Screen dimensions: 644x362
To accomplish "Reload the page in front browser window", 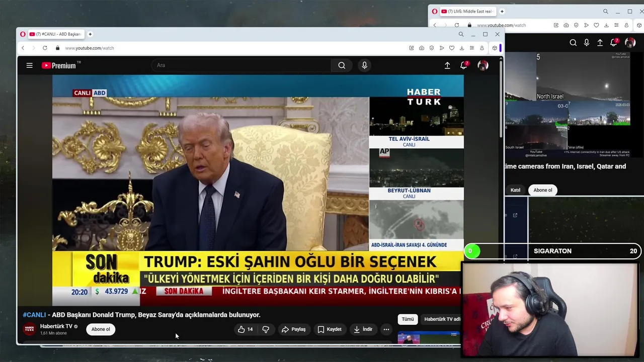I will [x=45, y=48].
